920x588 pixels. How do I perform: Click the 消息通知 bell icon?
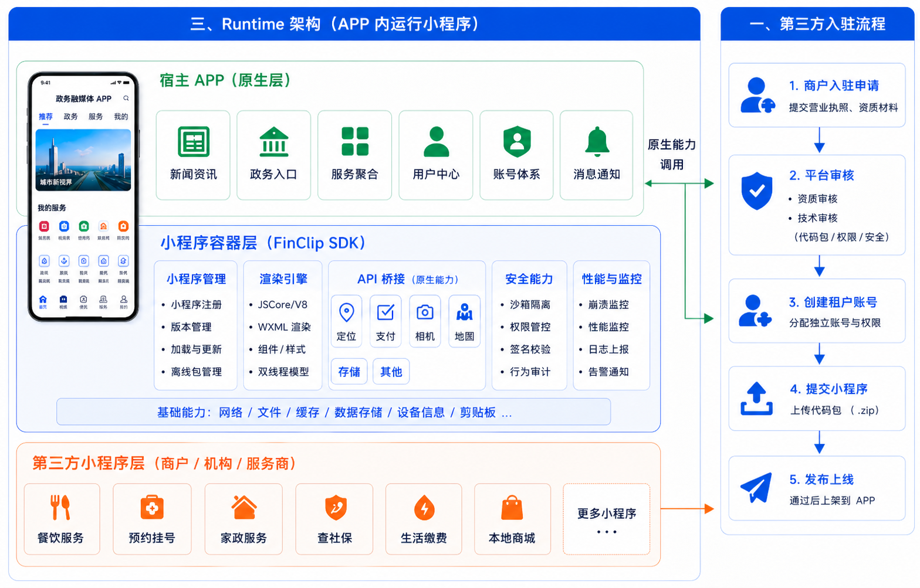click(x=597, y=142)
